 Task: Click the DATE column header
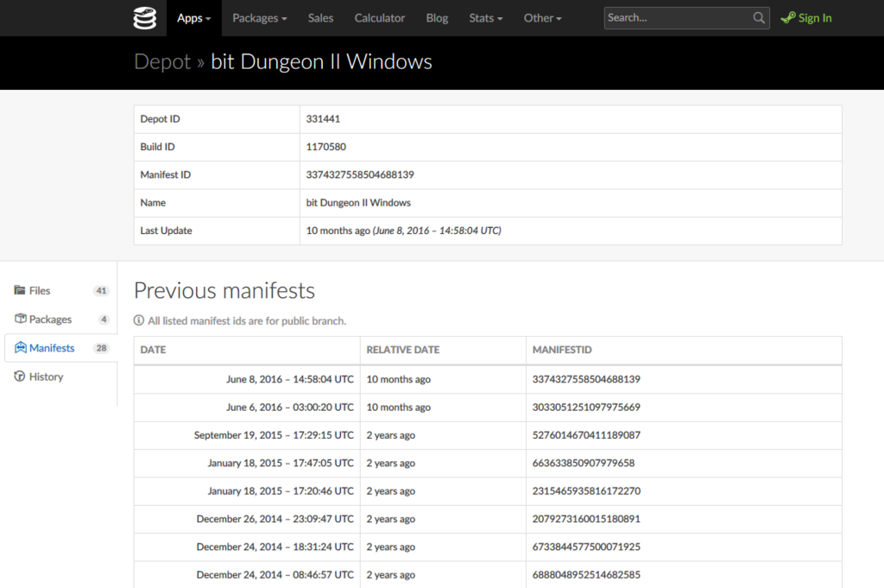click(247, 350)
